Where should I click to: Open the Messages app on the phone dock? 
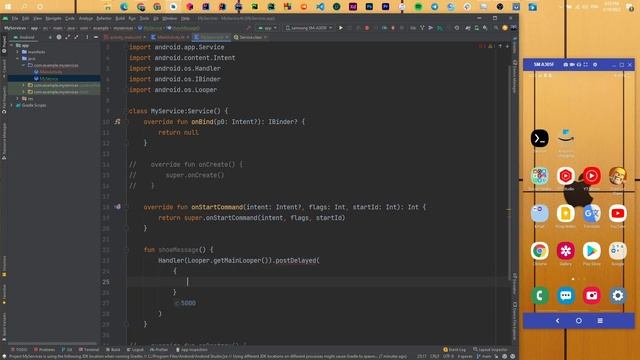565,296
